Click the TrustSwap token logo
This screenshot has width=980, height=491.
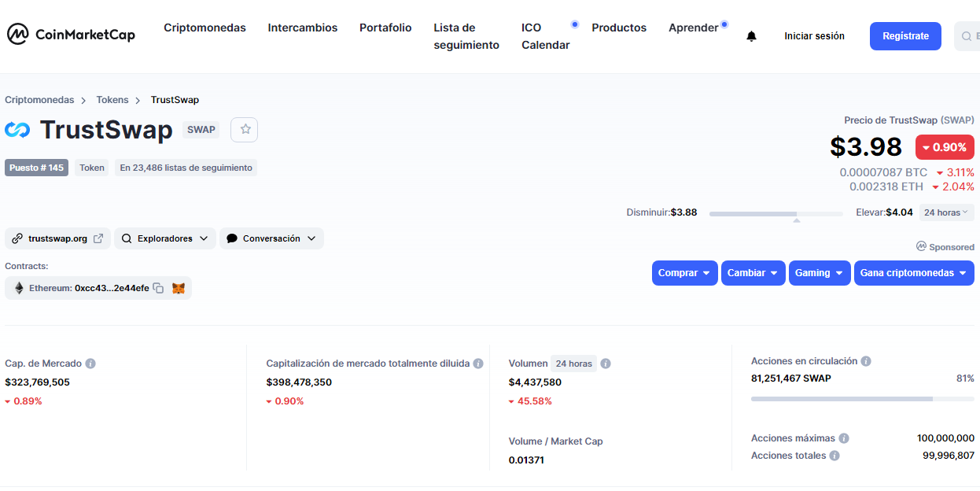(x=17, y=130)
